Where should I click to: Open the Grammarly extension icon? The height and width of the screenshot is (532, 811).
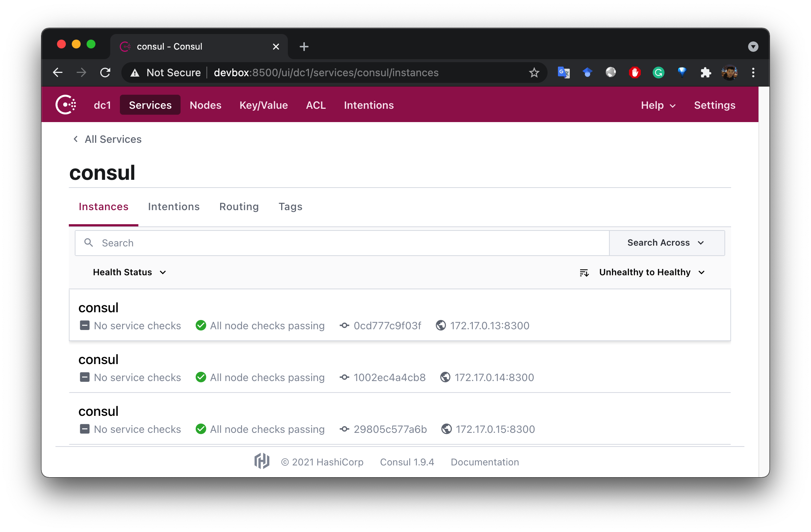point(659,73)
